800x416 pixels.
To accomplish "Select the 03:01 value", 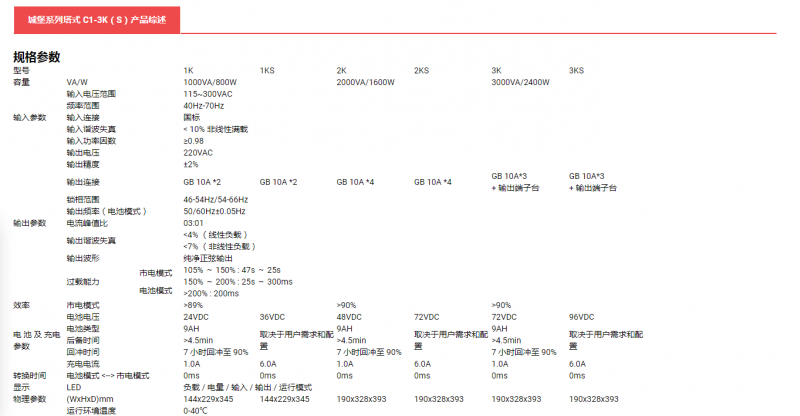I will pyautogui.click(x=193, y=223).
